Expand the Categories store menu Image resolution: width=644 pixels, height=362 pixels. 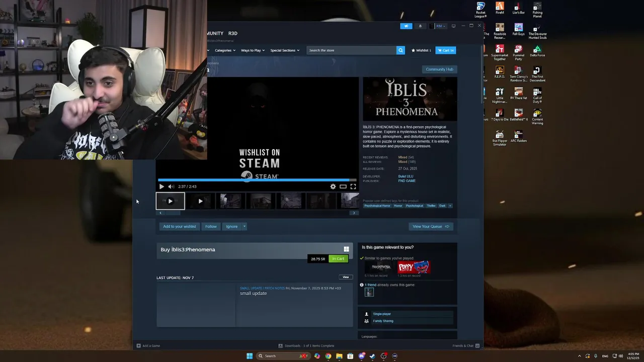[x=225, y=50]
